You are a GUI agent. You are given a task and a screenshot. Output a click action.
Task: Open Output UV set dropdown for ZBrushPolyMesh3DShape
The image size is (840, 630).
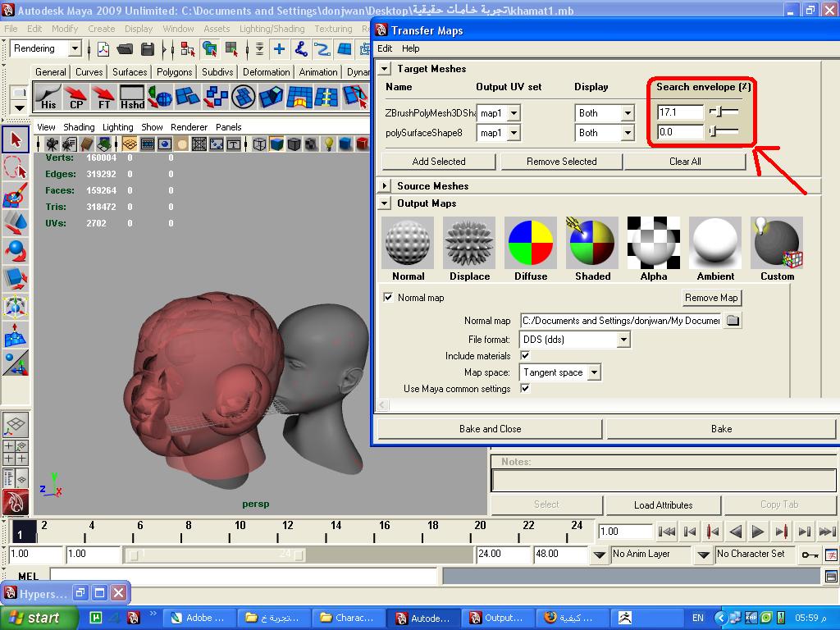coord(514,113)
